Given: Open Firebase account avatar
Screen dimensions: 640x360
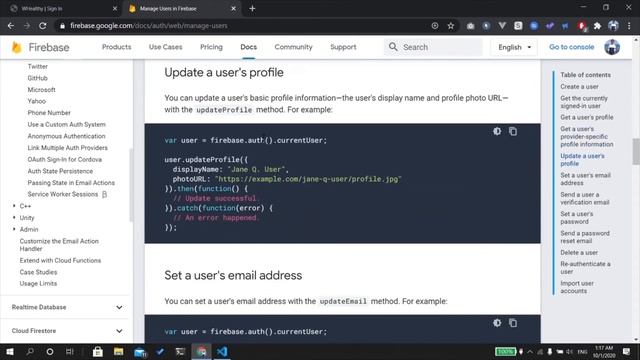Looking at the screenshot, I should [612, 47].
